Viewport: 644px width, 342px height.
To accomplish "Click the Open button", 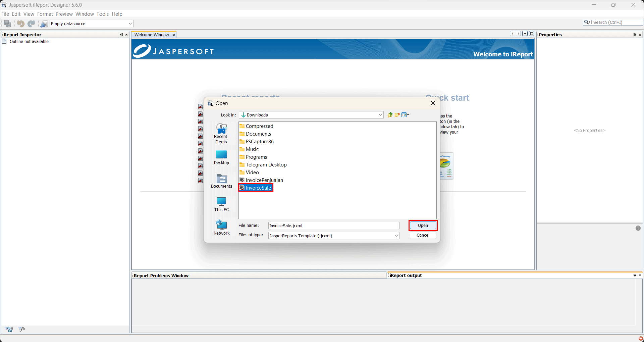I will pyautogui.click(x=423, y=226).
